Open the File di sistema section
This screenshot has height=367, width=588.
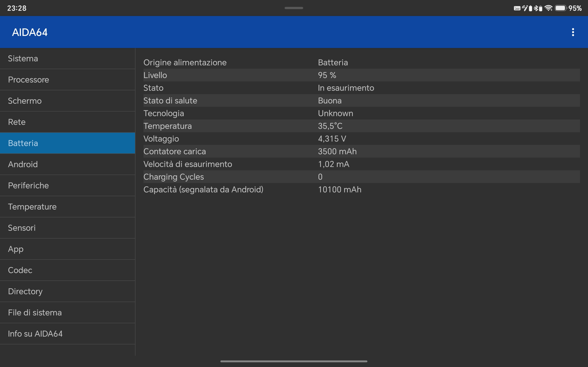pyautogui.click(x=68, y=312)
